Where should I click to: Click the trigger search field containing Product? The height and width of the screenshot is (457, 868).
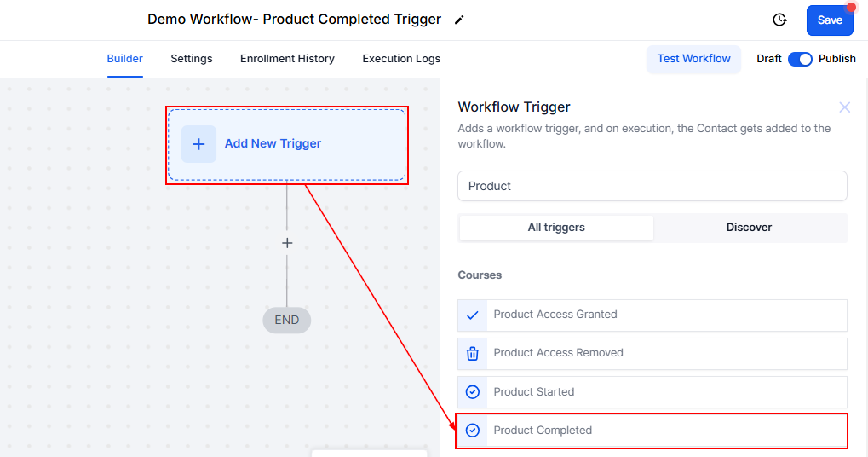pyautogui.click(x=652, y=186)
